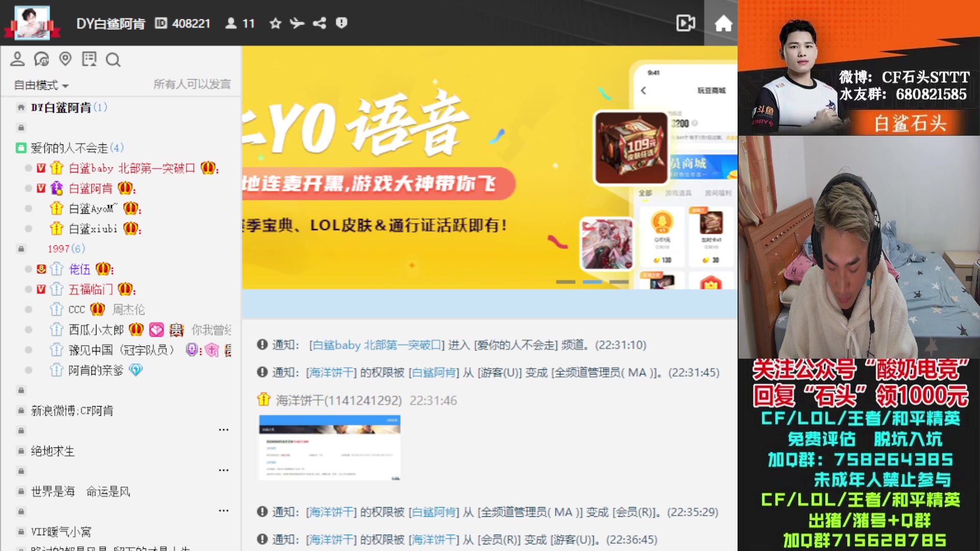
Task: Open the 自由模式 mode dropdown
Action: (41, 85)
